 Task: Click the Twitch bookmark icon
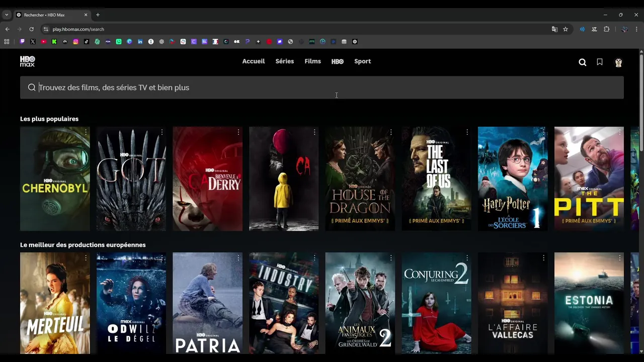[22, 42]
